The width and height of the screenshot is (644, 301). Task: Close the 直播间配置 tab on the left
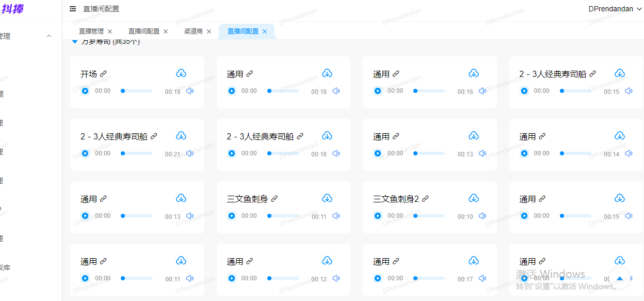165,31
